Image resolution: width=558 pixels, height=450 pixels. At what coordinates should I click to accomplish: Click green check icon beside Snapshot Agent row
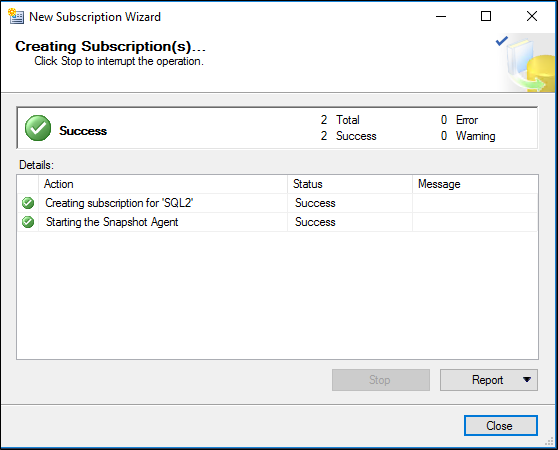tap(28, 222)
